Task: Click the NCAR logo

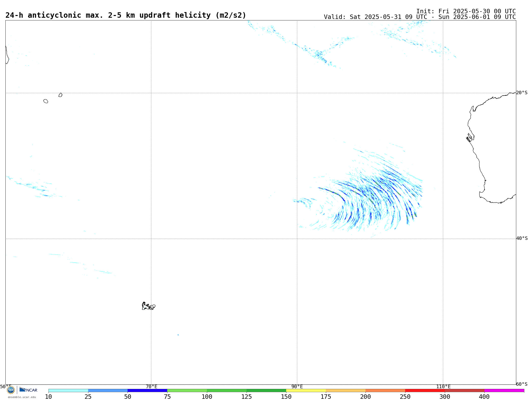Action: click(28, 390)
